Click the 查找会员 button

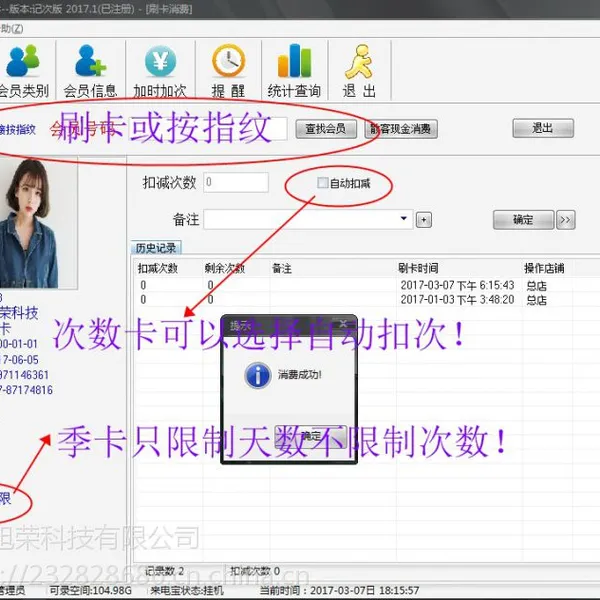click(x=326, y=129)
